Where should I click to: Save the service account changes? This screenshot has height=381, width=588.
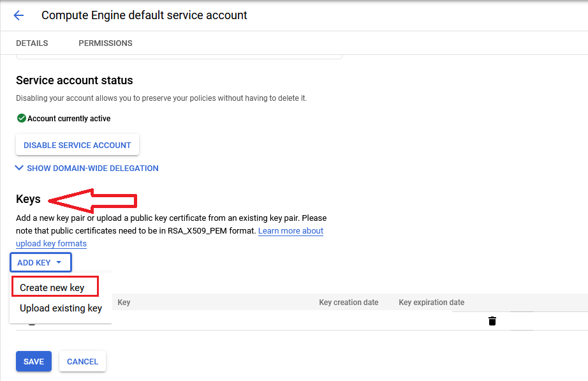coord(34,361)
